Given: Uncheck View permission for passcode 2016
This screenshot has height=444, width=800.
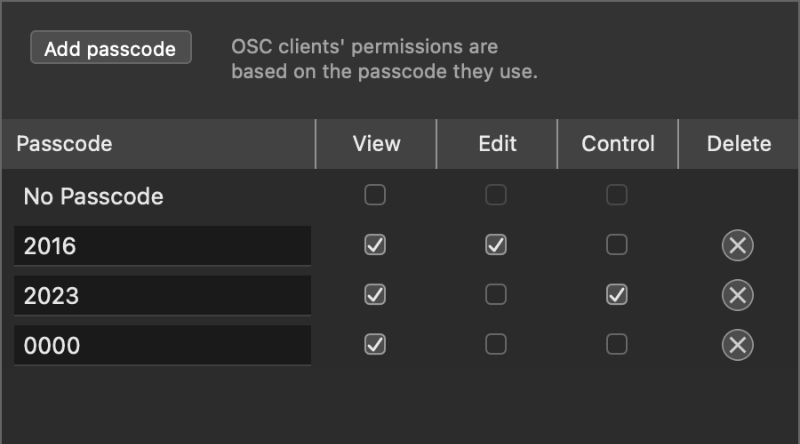Looking at the screenshot, I should pyautogui.click(x=375, y=245).
